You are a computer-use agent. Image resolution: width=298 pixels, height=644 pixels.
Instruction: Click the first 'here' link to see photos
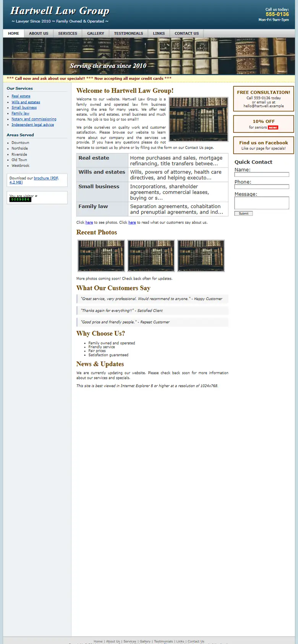tap(89, 222)
